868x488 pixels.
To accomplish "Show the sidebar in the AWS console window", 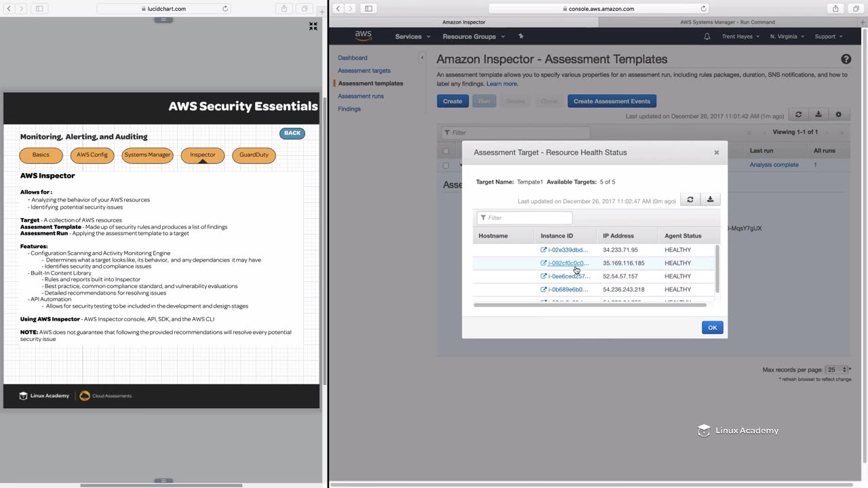I will click(368, 9).
